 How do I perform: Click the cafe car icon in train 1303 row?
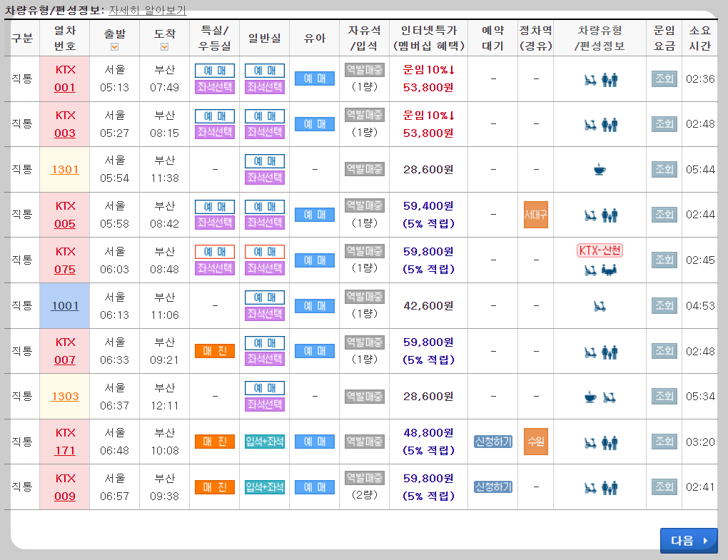(x=589, y=397)
